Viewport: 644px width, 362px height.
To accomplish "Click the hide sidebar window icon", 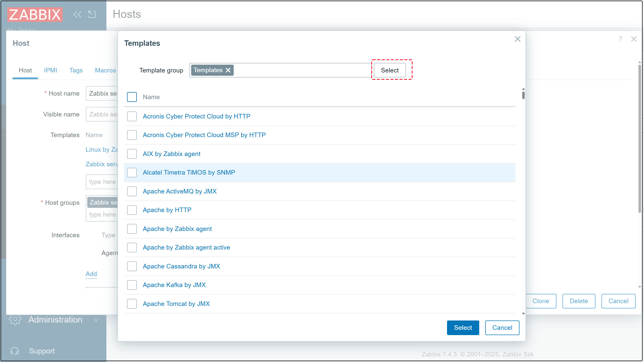I will [92, 14].
